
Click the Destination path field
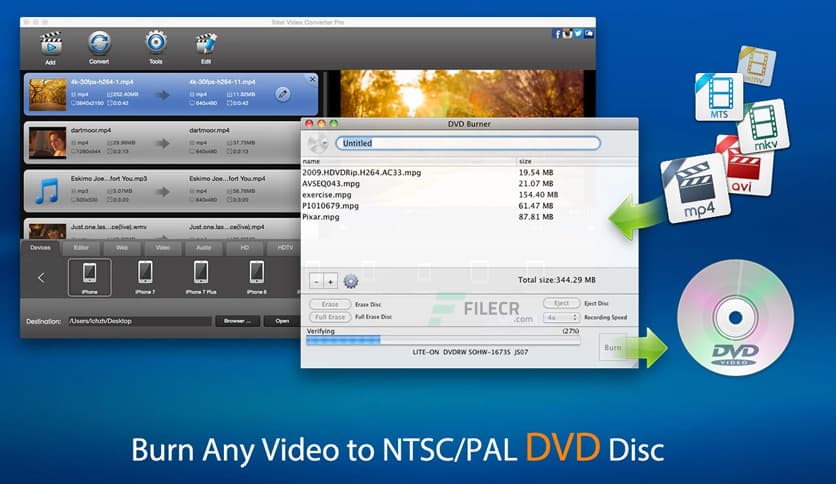pyautogui.click(x=139, y=321)
